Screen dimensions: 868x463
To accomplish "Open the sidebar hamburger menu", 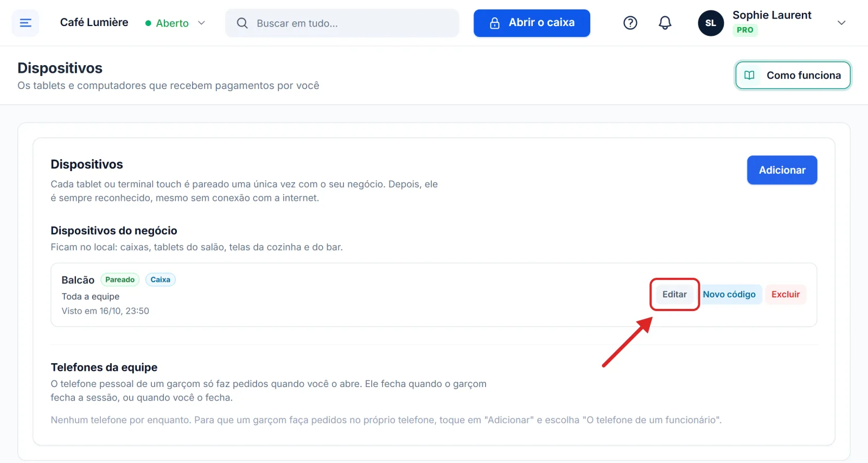I will [x=25, y=23].
